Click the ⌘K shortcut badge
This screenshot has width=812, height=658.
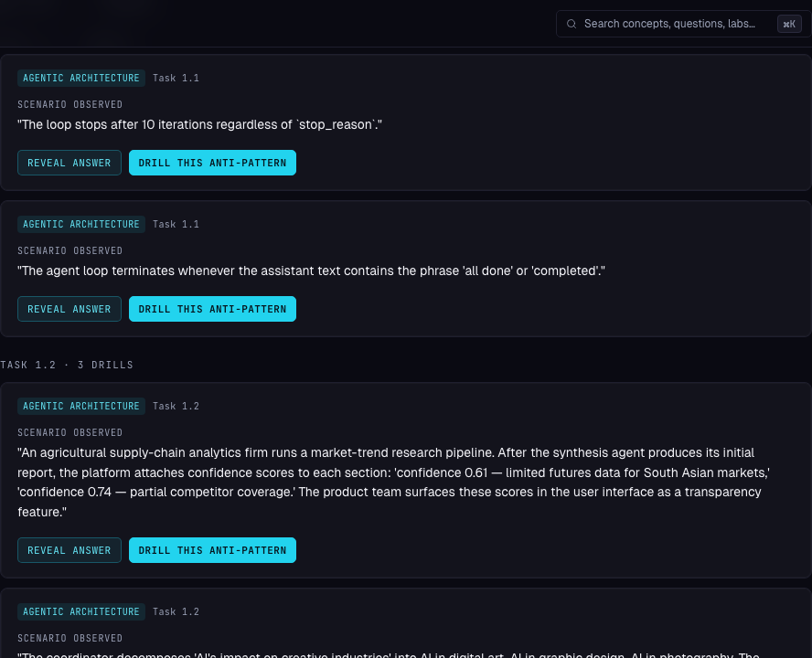click(x=789, y=24)
